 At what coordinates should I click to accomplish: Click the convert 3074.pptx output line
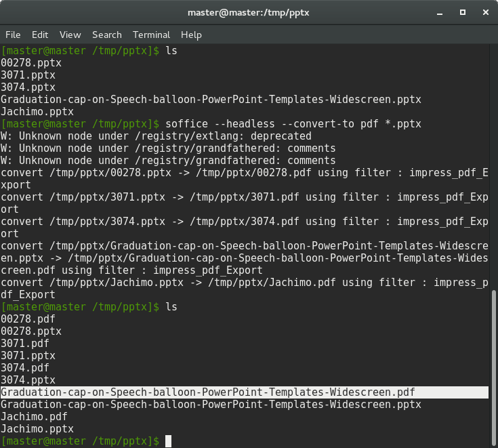click(244, 228)
